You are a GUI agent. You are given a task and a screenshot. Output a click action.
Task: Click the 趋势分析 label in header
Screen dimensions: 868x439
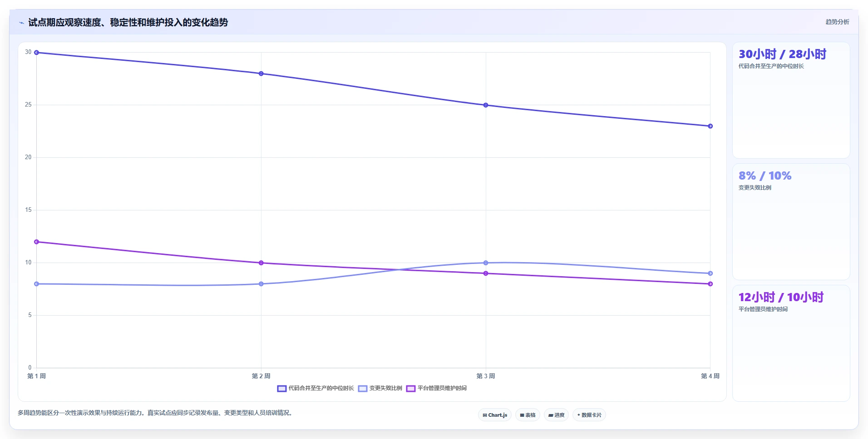(837, 22)
